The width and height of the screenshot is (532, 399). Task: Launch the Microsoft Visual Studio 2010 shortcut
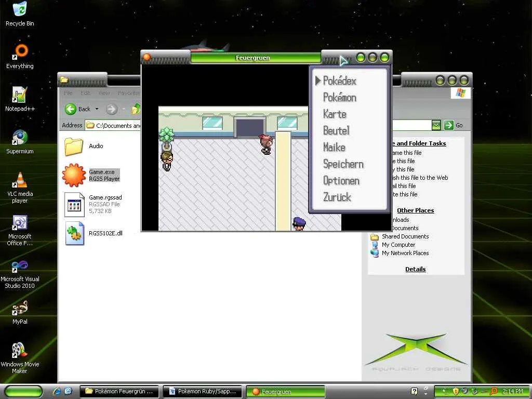click(x=20, y=273)
